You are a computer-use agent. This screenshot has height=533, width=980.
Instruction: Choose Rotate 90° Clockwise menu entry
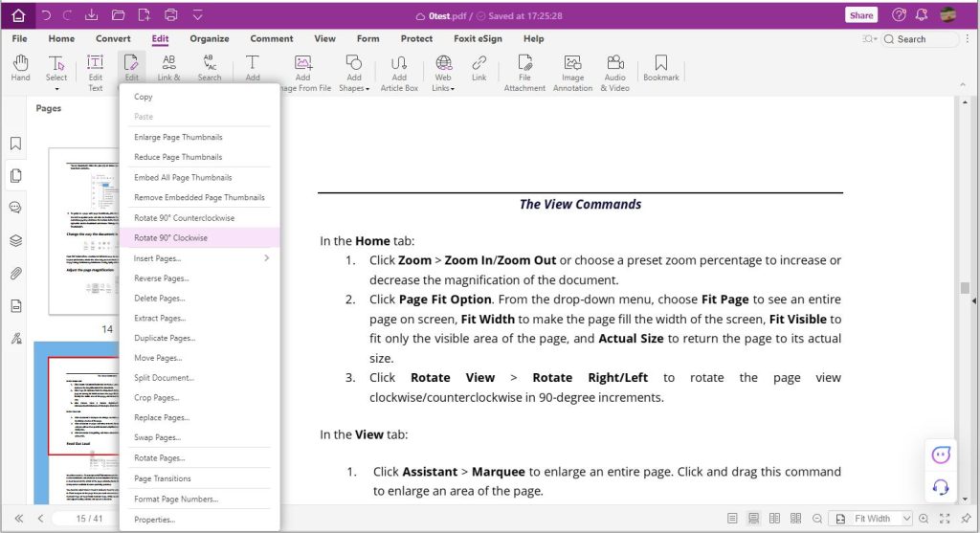199,238
